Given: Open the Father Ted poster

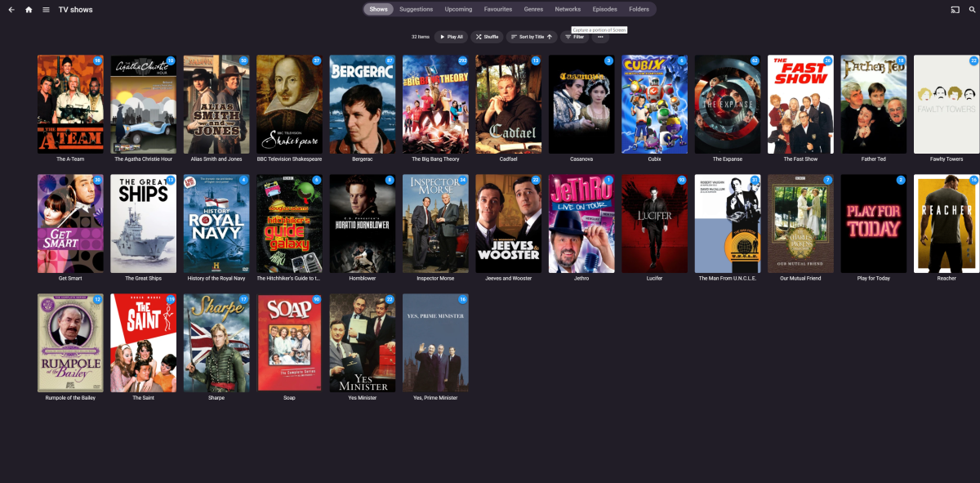Looking at the screenshot, I should 874,104.
